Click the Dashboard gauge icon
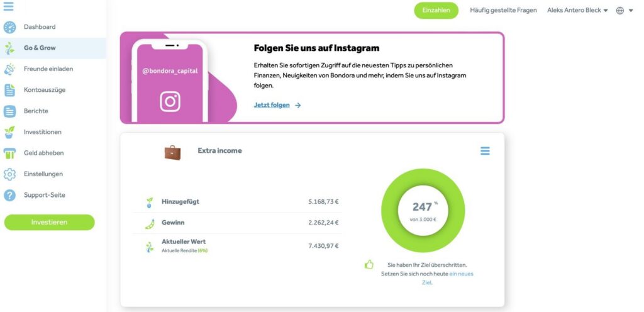The width and height of the screenshot is (644, 312). coord(10,27)
